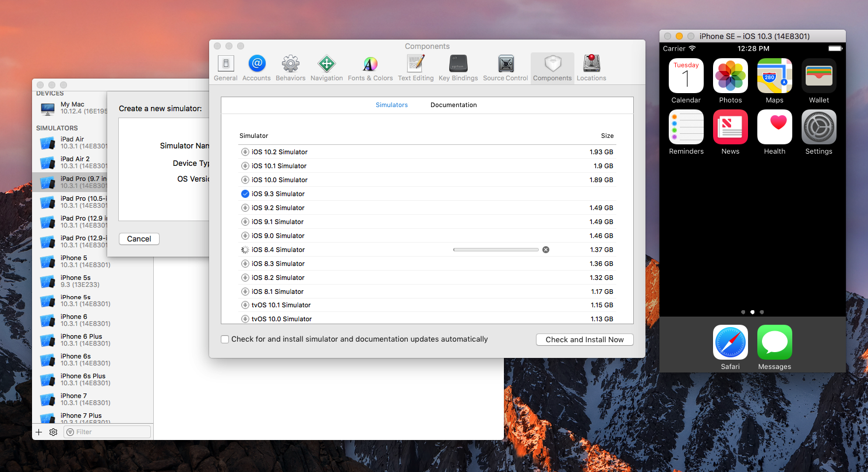Click the iOS 8.4 download progress bar
Viewport: 868px width, 472px height.
(x=496, y=250)
